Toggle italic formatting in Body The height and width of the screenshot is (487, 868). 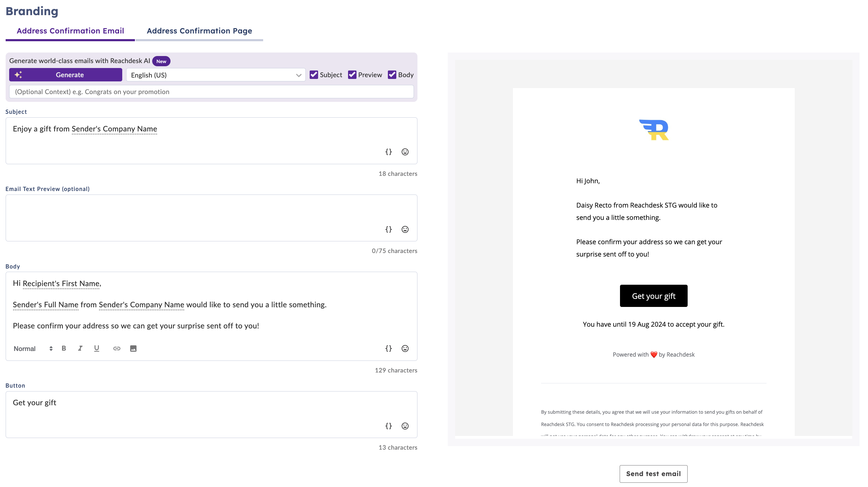click(80, 349)
